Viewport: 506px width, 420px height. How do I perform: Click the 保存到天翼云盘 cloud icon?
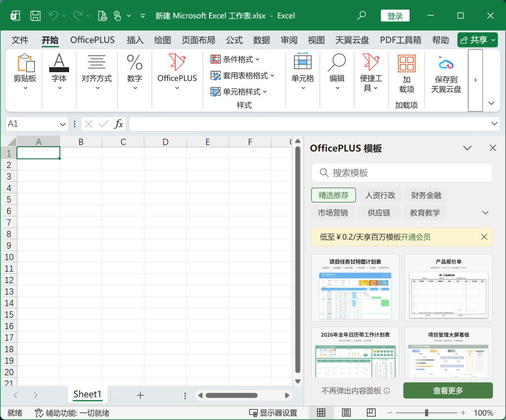pyautogui.click(x=446, y=63)
